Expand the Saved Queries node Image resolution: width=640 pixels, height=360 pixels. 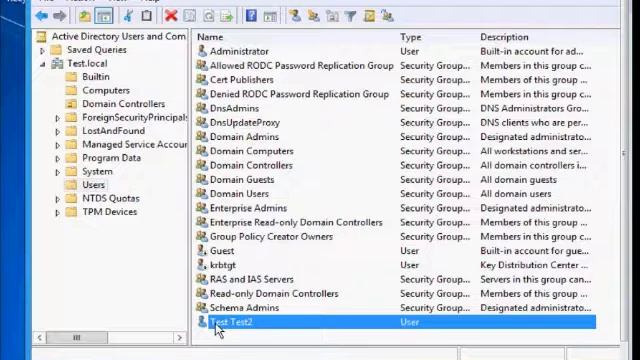click(x=42, y=51)
